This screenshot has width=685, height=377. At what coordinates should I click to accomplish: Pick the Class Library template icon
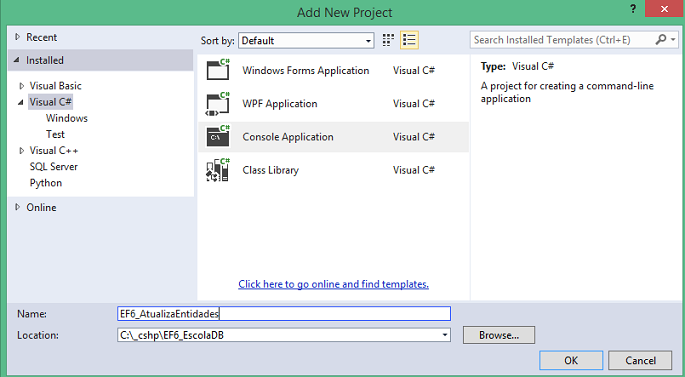[x=218, y=170]
